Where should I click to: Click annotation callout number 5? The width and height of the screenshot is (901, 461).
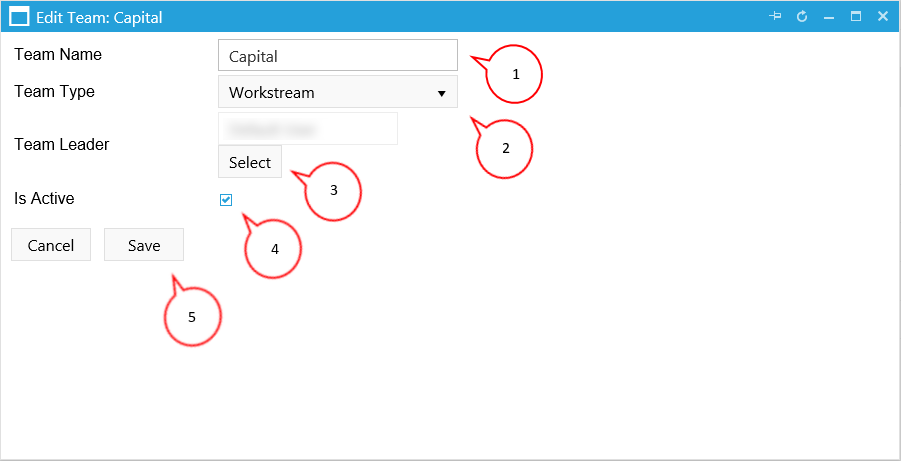pyautogui.click(x=192, y=317)
